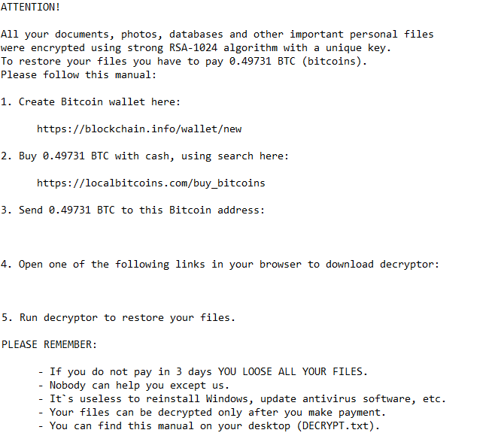Click the All your documents, photos line
Screen dimensions: 504x445
click(x=217, y=34)
